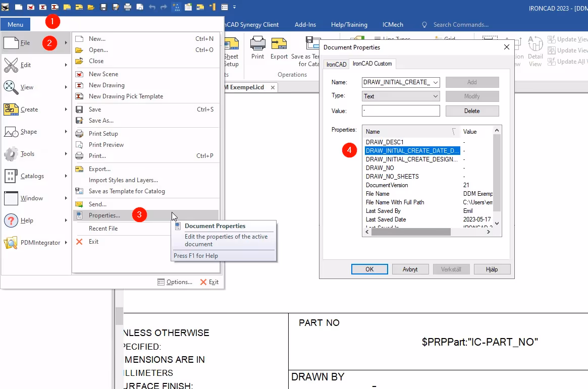Open the quick access toolbar customize arrow
Image resolution: width=588 pixels, height=389 pixels.
(x=234, y=7)
